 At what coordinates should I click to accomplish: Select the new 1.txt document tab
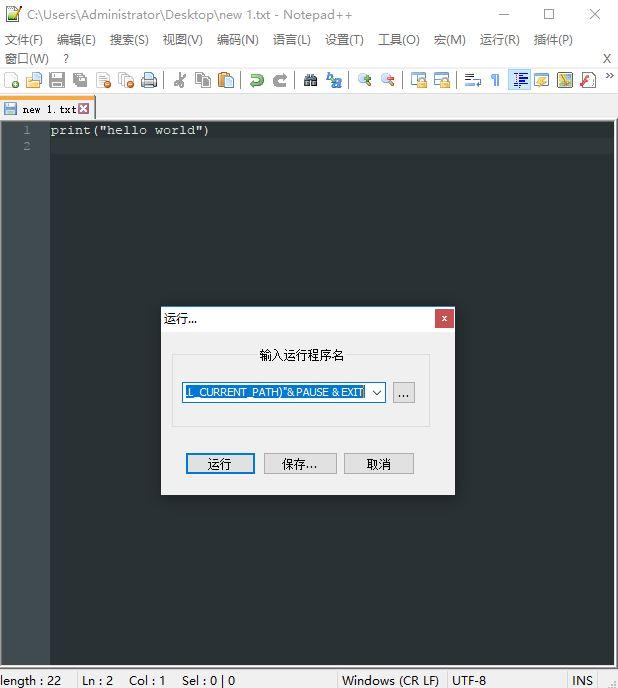click(47, 109)
